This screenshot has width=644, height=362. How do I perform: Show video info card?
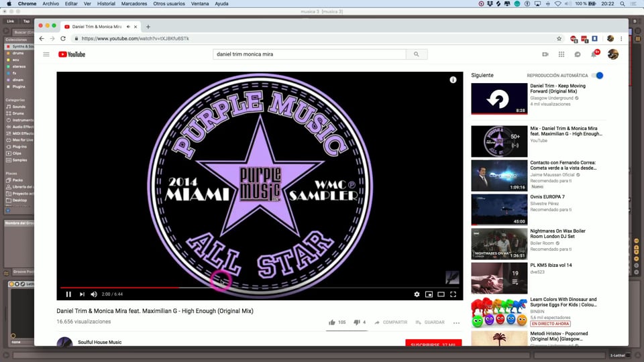coord(453,80)
